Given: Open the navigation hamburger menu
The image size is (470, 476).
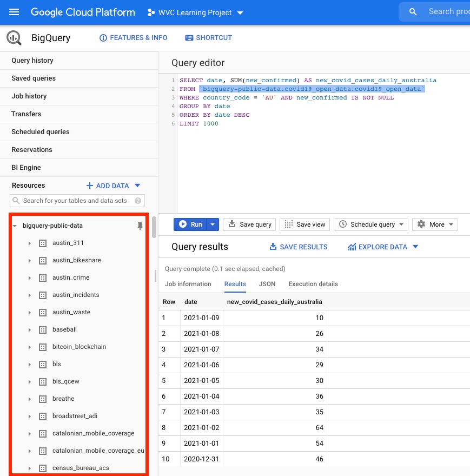Looking at the screenshot, I should pyautogui.click(x=14, y=12).
